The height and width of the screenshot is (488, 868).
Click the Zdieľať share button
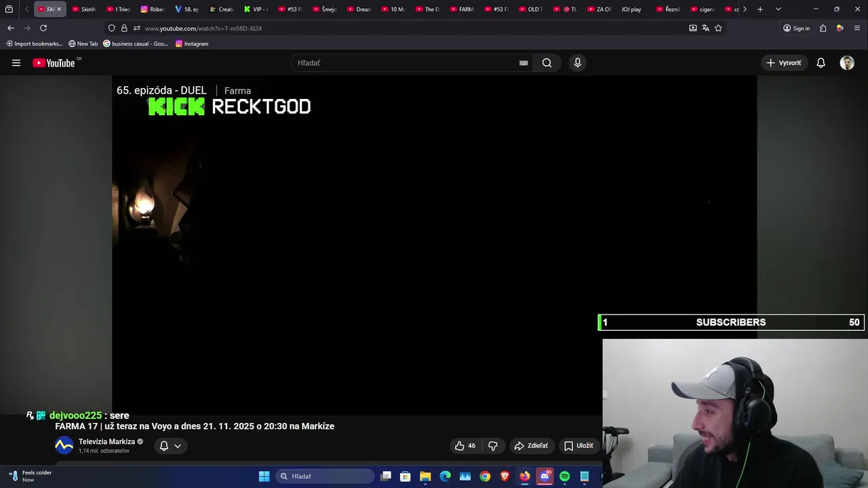click(x=531, y=445)
